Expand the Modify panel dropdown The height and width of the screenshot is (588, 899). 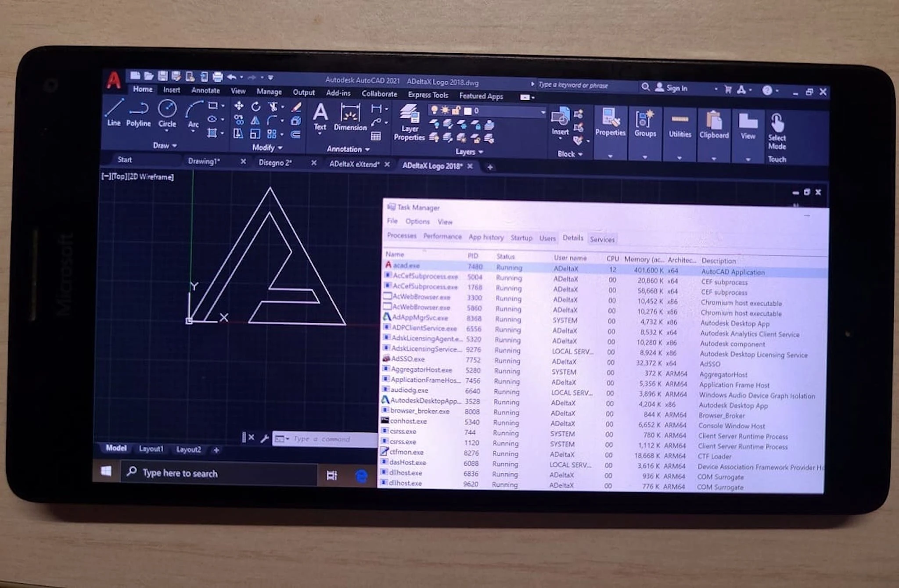267,147
